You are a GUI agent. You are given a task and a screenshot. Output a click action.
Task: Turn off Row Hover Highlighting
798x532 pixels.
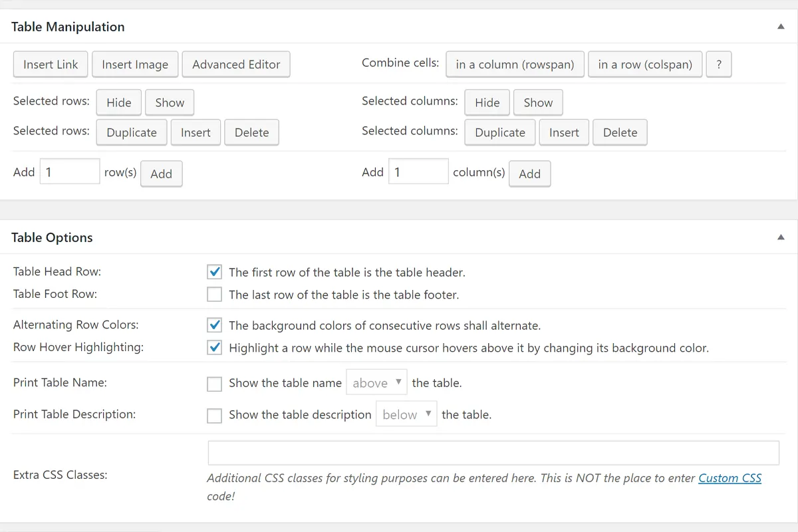click(x=214, y=347)
